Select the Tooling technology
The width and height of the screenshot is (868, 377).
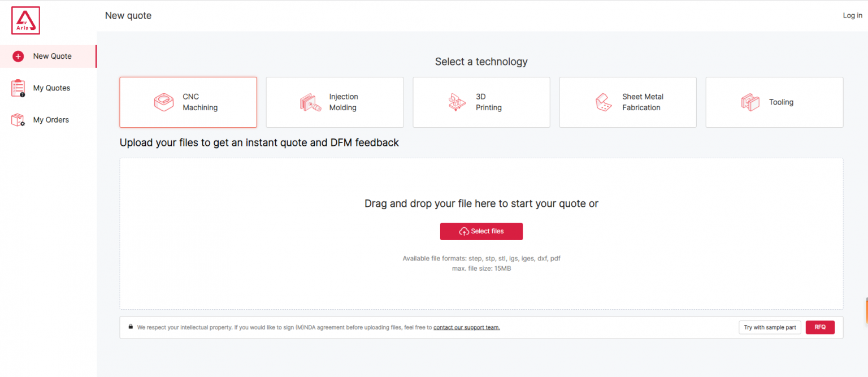[x=774, y=102]
